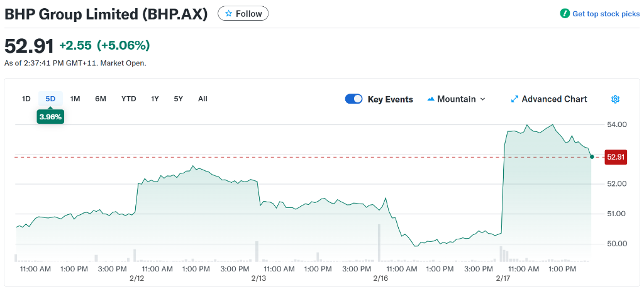Open chart settings gear icon

pos(616,99)
